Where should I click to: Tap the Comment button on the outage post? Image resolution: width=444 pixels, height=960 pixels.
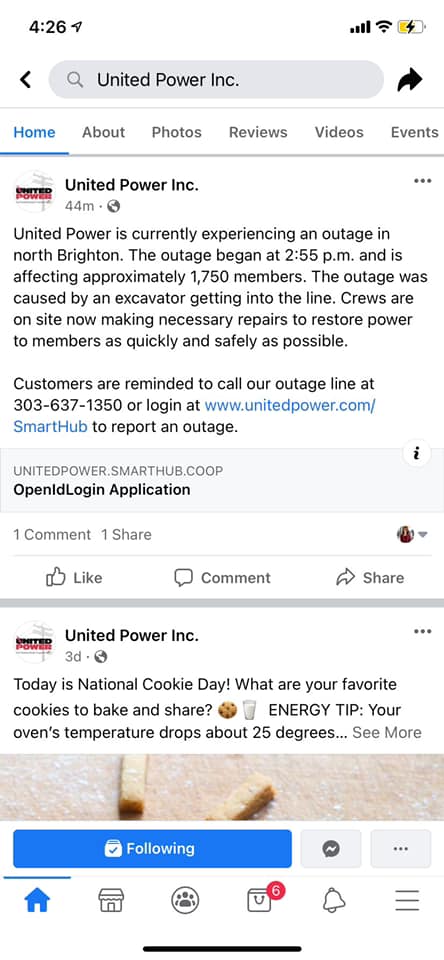pos(222,577)
